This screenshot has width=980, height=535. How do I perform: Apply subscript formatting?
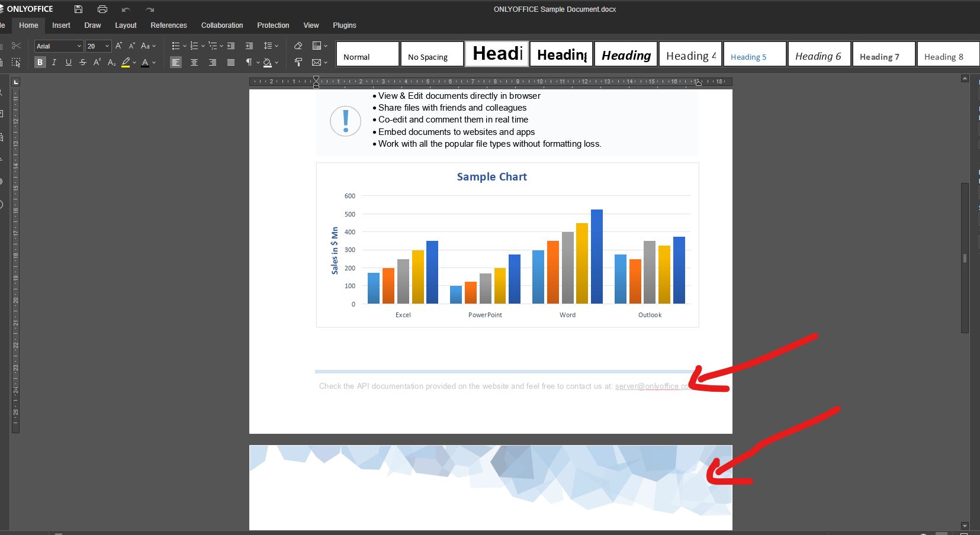[111, 62]
